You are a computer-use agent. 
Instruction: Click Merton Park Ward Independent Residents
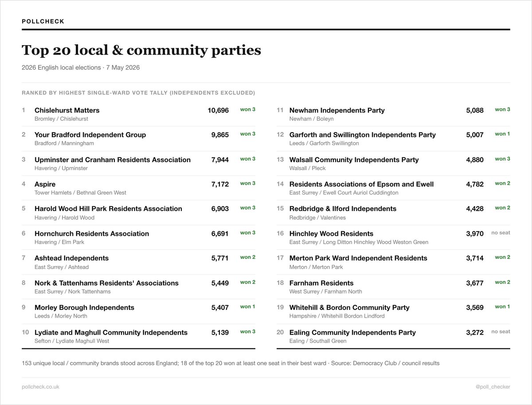pyautogui.click(x=358, y=258)
